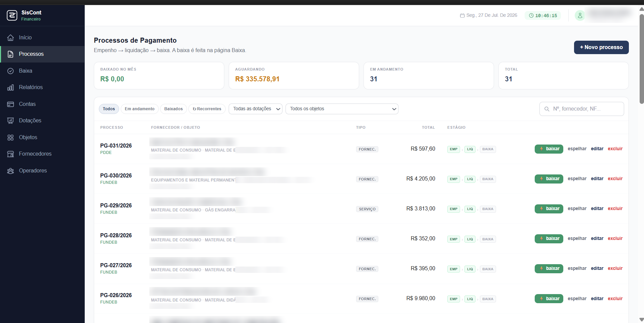Click editar for PG-030/2026
The height and width of the screenshot is (323, 644).
click(597, 179)
